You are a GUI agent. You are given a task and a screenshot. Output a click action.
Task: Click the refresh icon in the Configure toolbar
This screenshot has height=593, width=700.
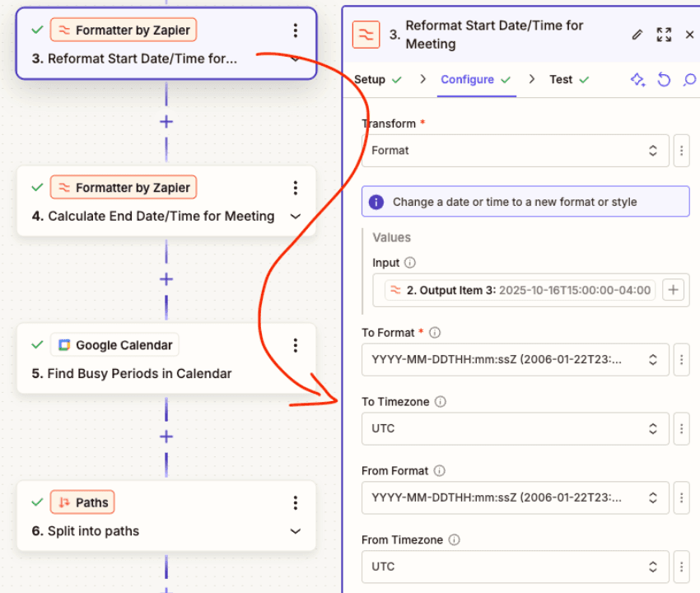pos(665,79)
